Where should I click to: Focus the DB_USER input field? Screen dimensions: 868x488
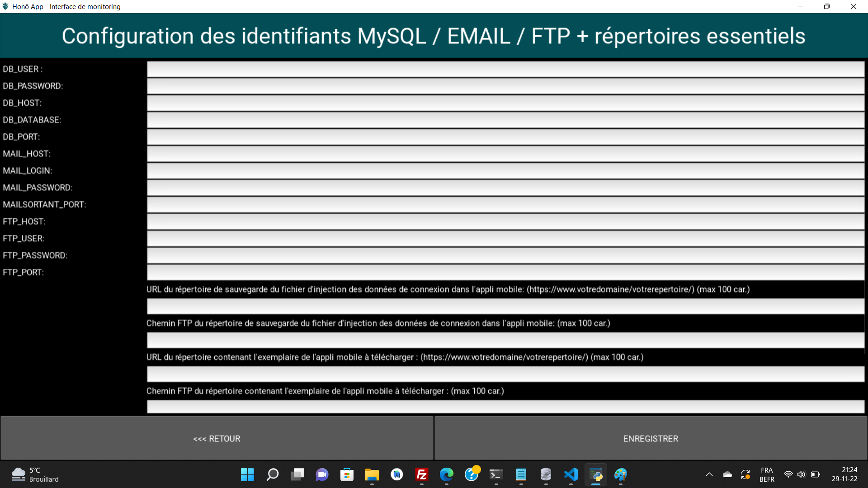[505, 69]
